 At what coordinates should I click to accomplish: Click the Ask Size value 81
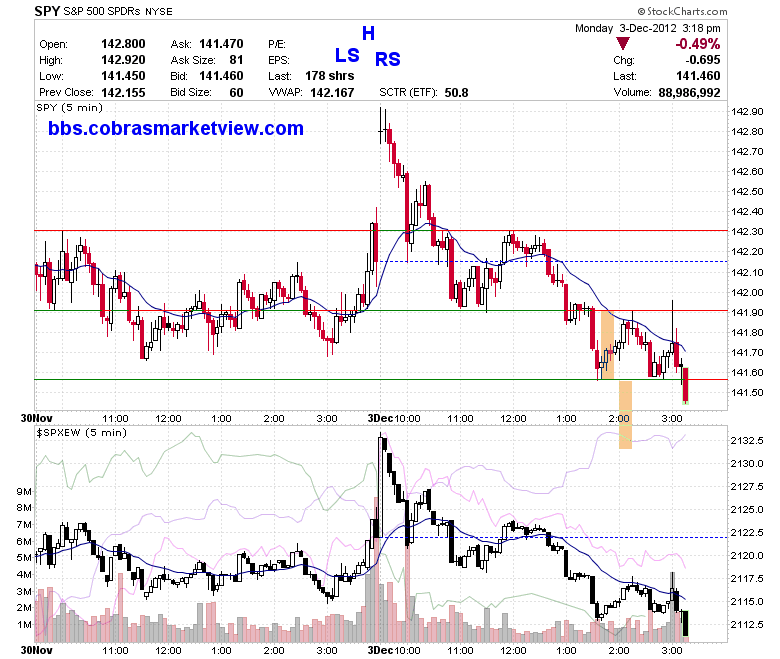click(236, 60)
